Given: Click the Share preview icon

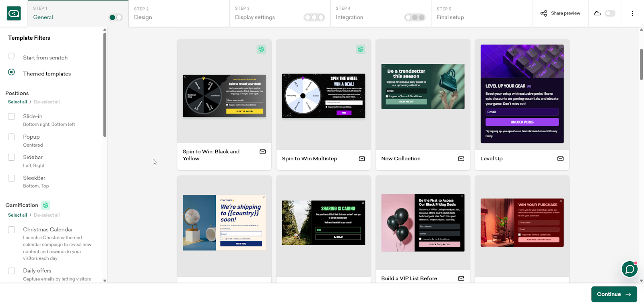Looking at the screenshot, I should [x=544, y=13].
